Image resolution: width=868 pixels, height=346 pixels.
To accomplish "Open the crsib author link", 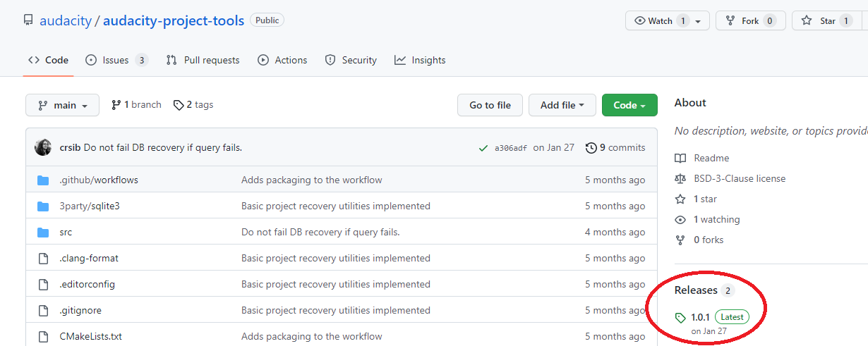I will pos(70,147).
